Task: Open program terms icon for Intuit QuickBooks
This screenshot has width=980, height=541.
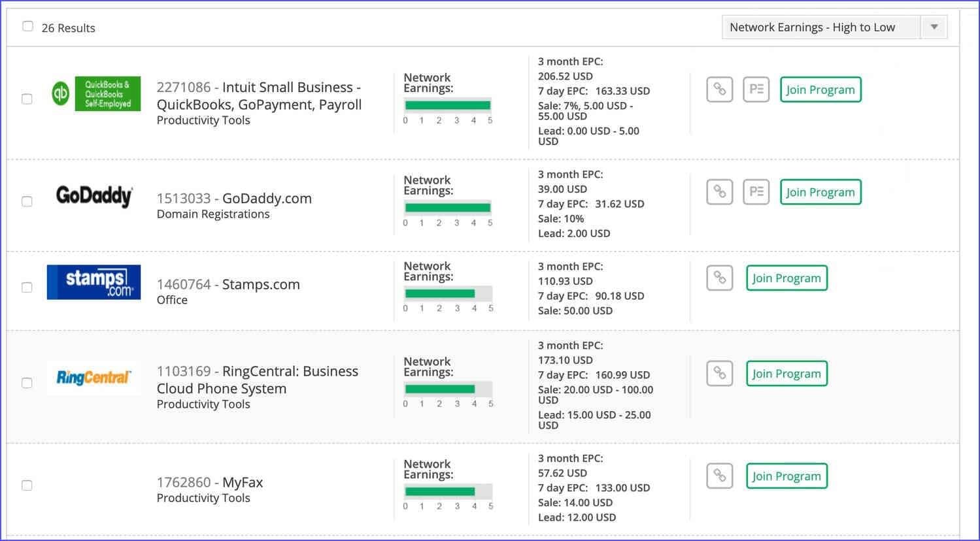Action: click(756, 90)
